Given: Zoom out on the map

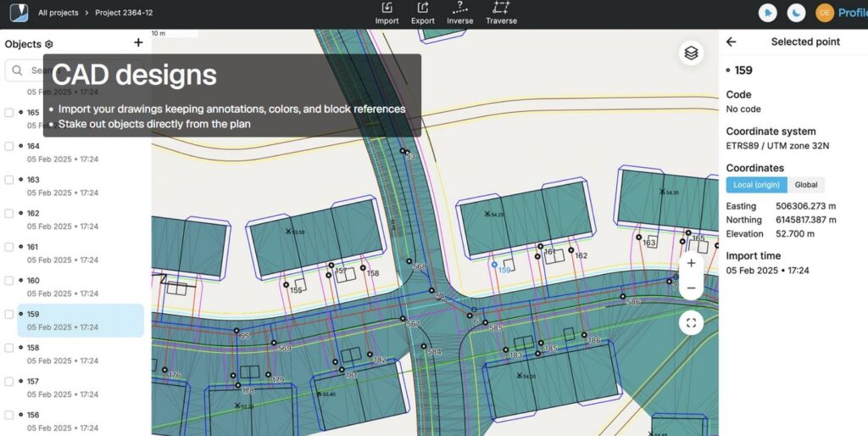Looking at the screenshot, I should [x=691, y=288].
